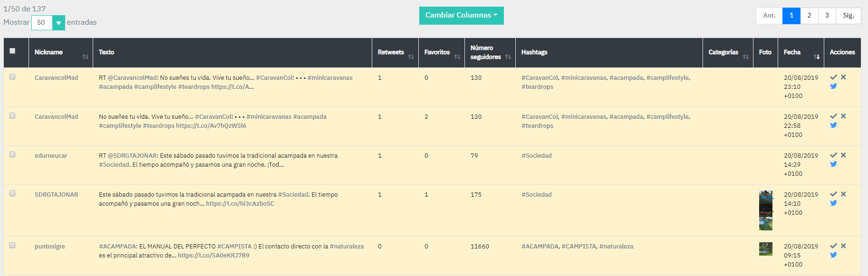
Task: Tick the select-all checkbox in table header
Action: (x=12, y=51)
